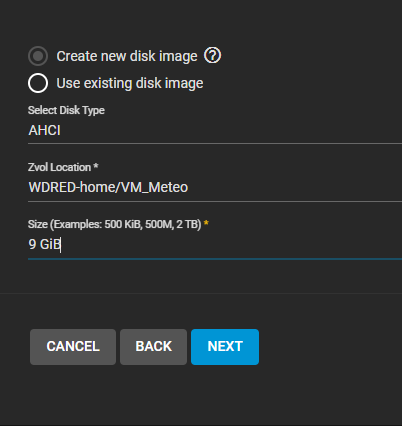Place cursor in the '9 GiB' text

point(44,244)
